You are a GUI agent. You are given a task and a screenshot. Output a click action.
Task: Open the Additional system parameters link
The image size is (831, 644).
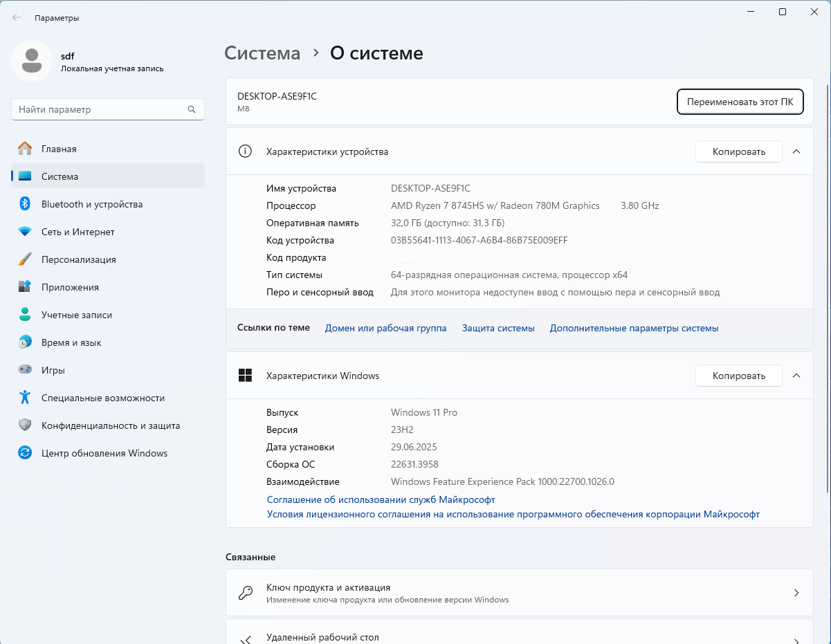(x=634, y=329)
